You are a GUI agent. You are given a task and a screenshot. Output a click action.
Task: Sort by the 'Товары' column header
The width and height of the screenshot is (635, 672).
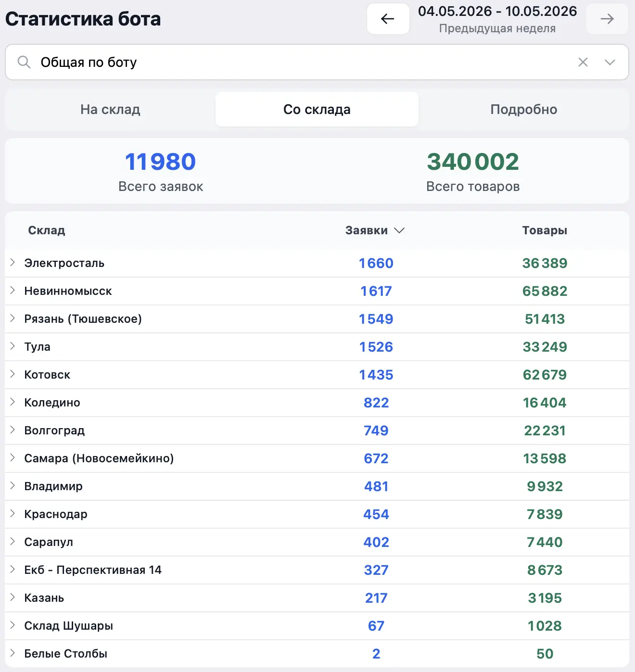pos(545,230)
